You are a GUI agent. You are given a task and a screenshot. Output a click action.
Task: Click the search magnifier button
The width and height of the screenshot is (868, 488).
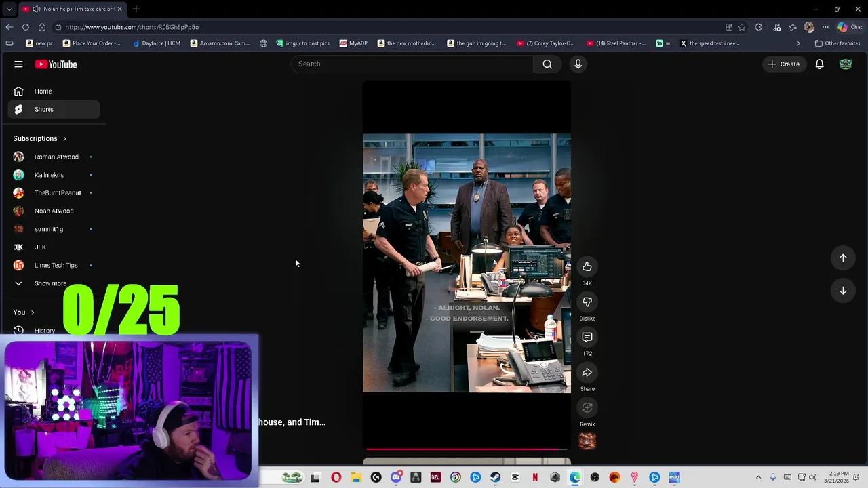(547, 64)
